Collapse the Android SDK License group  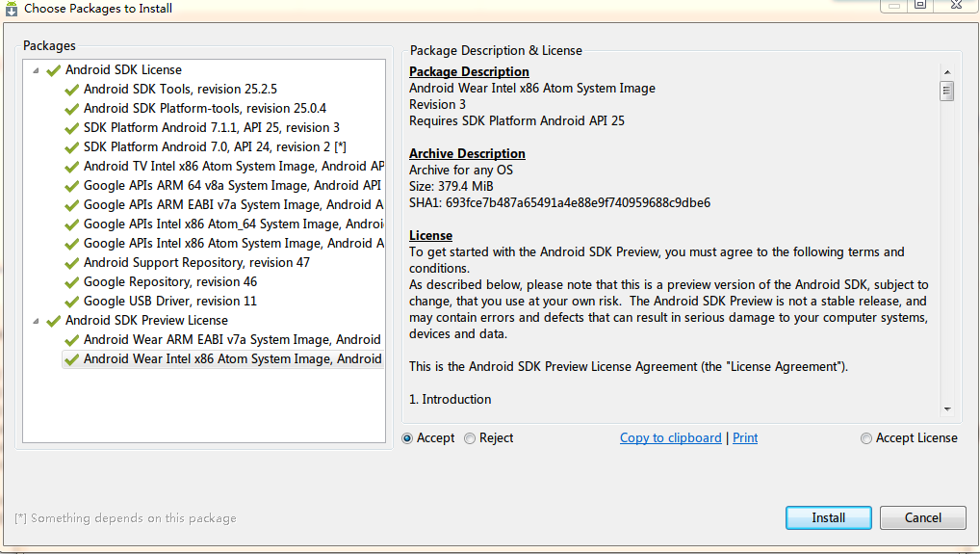[x=36, y=70]
